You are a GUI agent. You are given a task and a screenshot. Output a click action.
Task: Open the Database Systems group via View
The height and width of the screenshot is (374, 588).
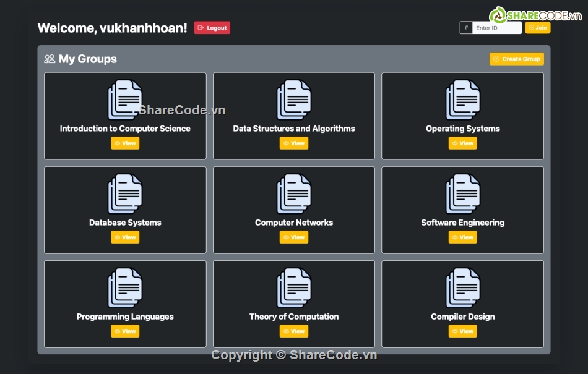[125, 237]
